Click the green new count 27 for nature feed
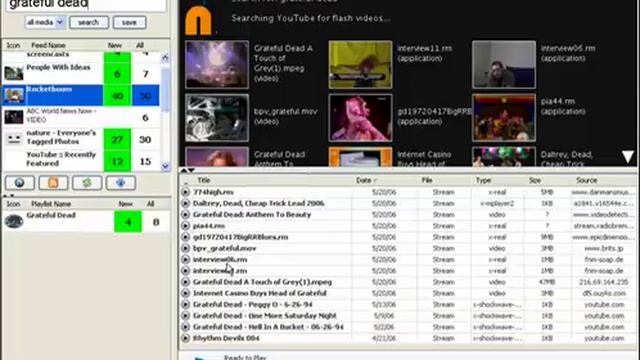The height and width of the screenshot is (360, 640). (117, 139)
